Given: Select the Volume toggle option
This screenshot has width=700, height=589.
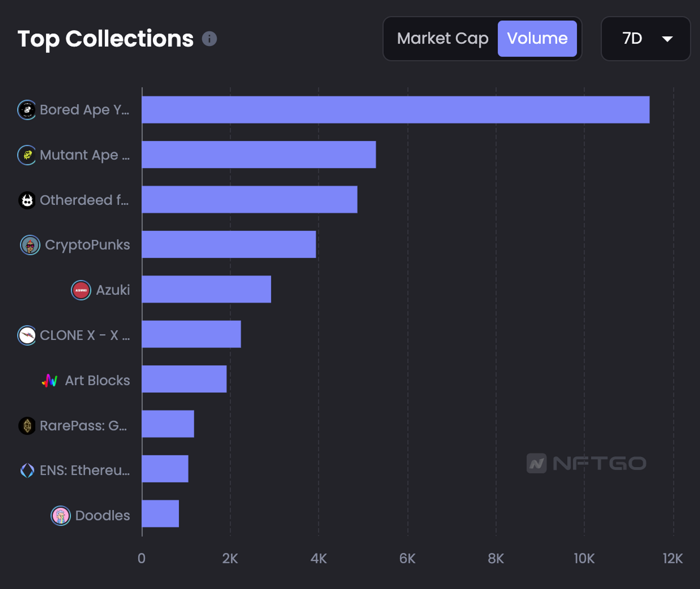Looking at the screenshot, I should 537,38.
